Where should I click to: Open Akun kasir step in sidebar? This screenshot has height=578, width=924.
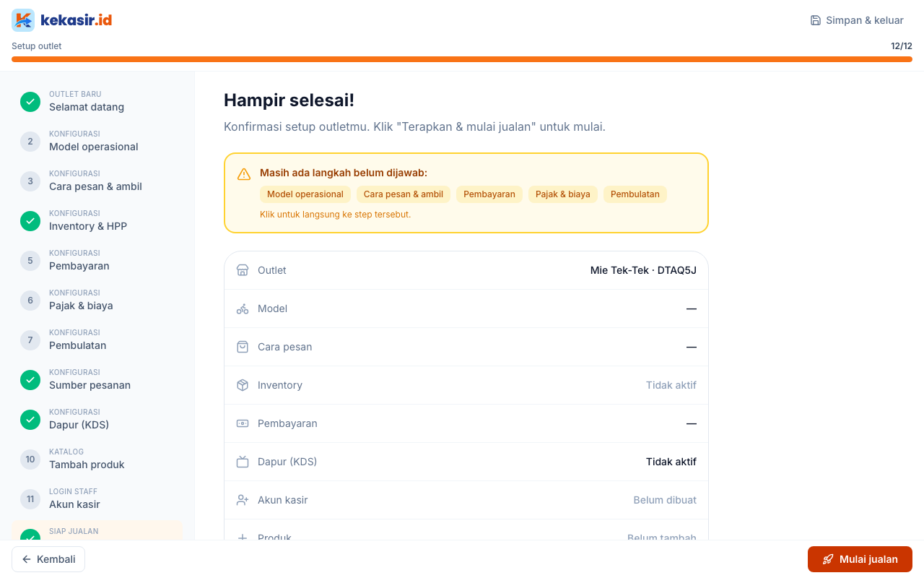point(97,499)
